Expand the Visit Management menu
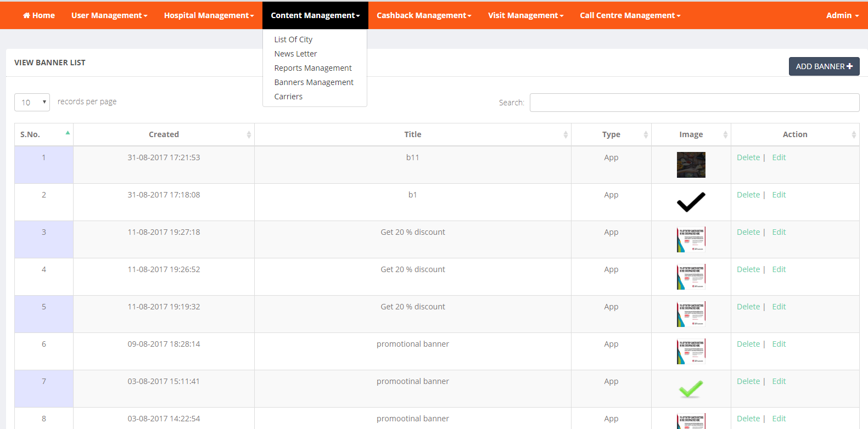The height and width of the screenshot is (429, 868). tap(525, 15)
